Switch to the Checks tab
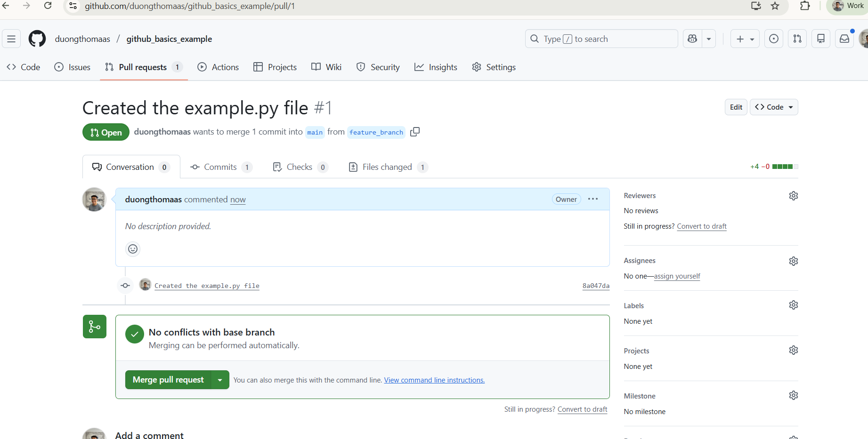Image resolution: width=868 pixels, height=439 pixels. pyautogui.click(x=300, y=167)
